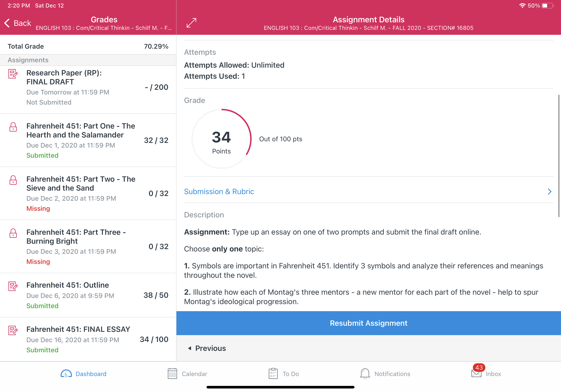Tap prompt 2 about Montag's mentors

(361, 297)
